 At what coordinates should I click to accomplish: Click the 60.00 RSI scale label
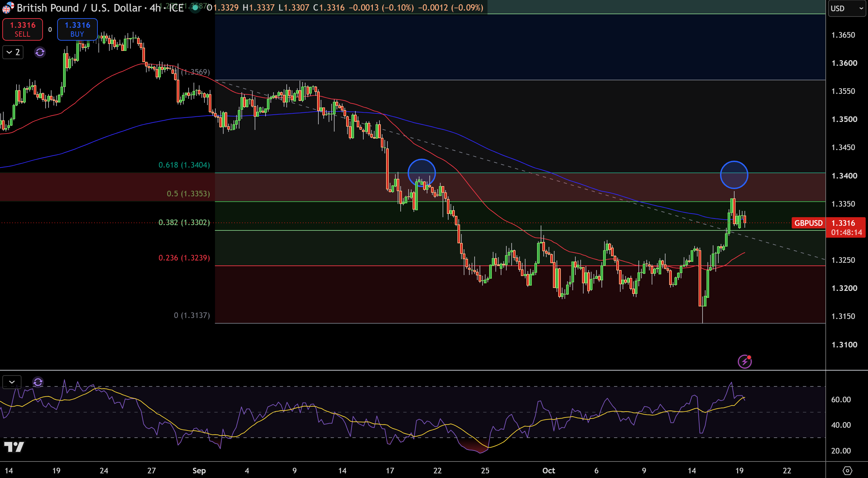841,399
